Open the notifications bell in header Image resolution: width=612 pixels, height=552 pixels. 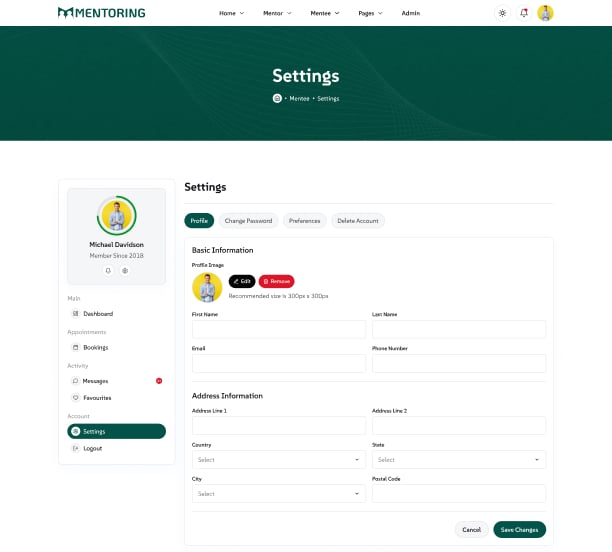click(x=524, y=13)
